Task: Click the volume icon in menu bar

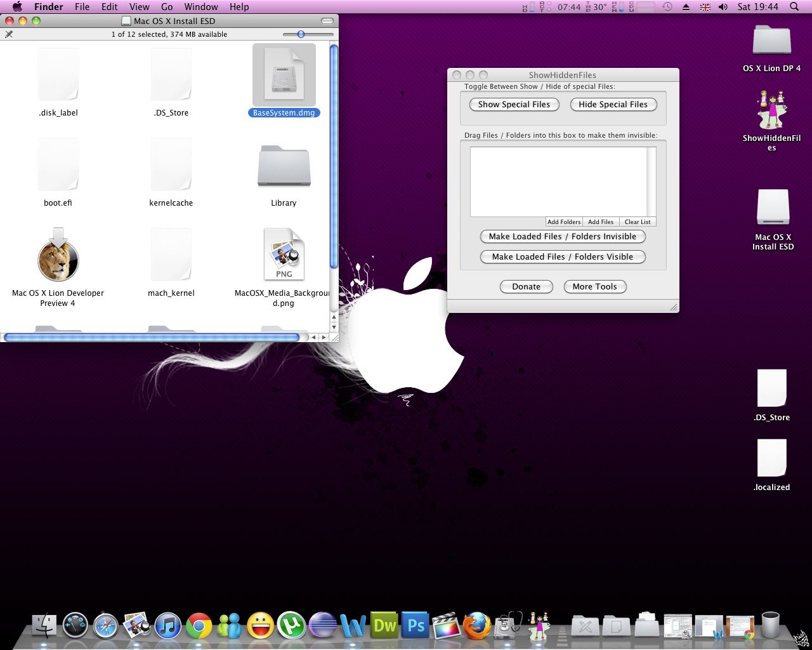Action: 723,7
